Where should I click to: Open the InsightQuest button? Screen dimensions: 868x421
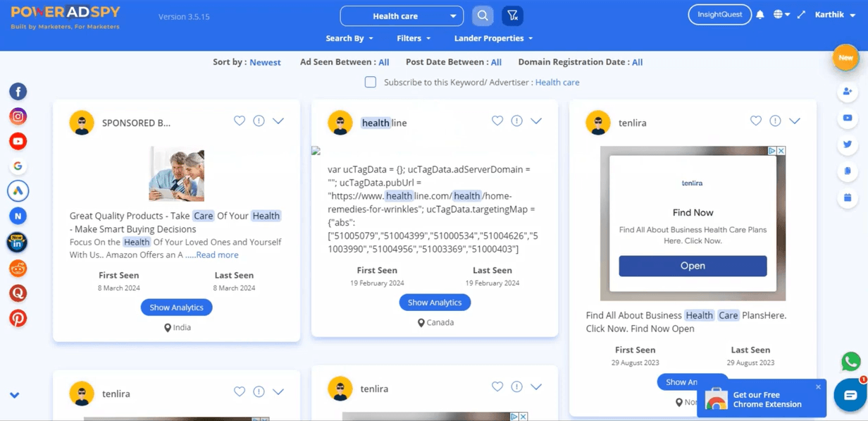[719, 15]
